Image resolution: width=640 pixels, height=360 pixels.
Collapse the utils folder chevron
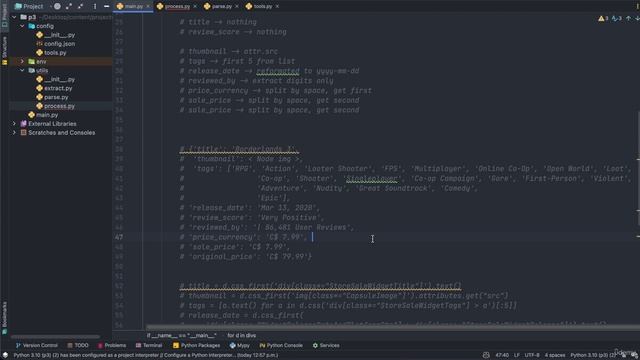(x=22, y=70)
